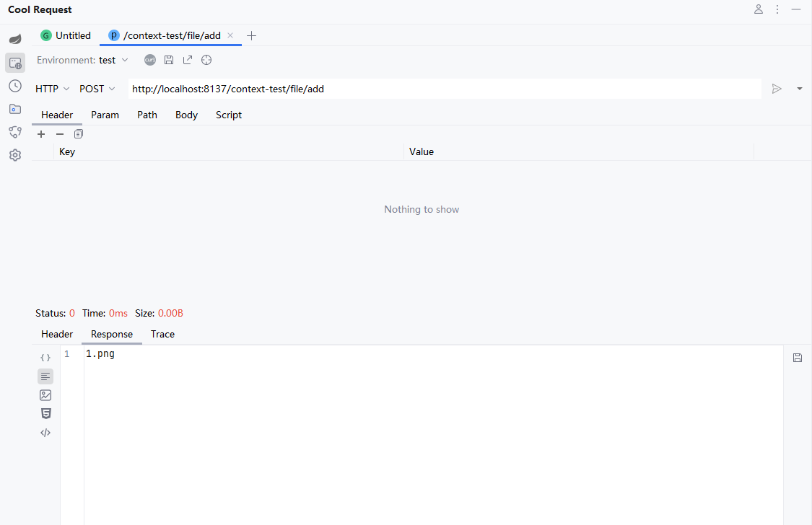812x525 pixels.
Task: Show response as XML code view
Action: coord(45,433)
